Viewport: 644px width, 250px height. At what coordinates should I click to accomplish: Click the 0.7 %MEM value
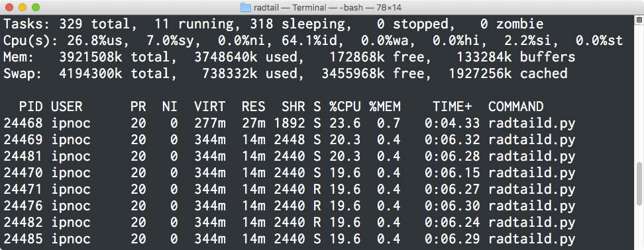[388, 123]
